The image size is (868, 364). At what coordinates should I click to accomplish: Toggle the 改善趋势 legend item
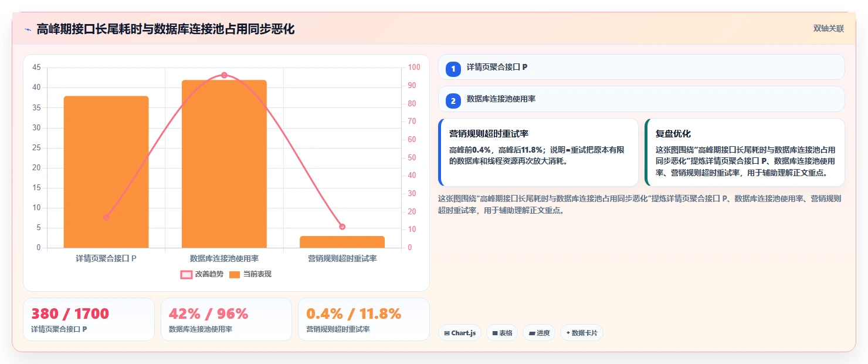[x=202, y=274]
